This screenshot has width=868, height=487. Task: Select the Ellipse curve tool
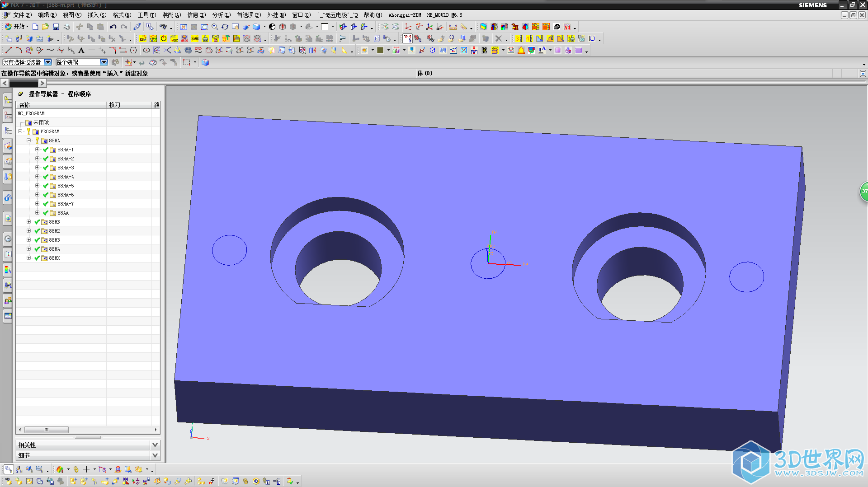coord(146,50)
